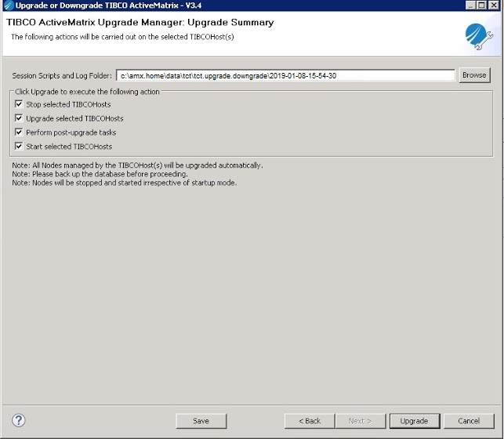504x439 pixels.
Task: Toggle Perform post-upgrade tasks checkbox
Action: tap(19, 132)
